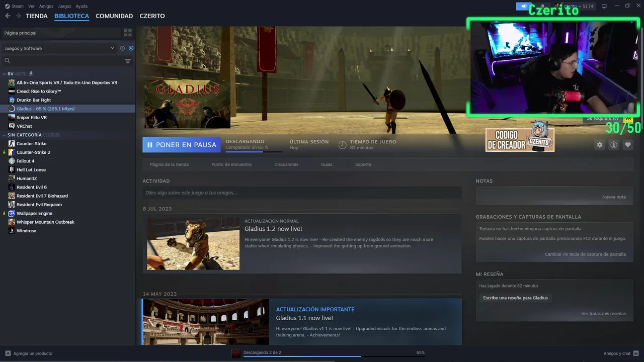Screen dimensions: 644x362
Task: Open the CZERITO profile tab
Action: tap(152, 16)
